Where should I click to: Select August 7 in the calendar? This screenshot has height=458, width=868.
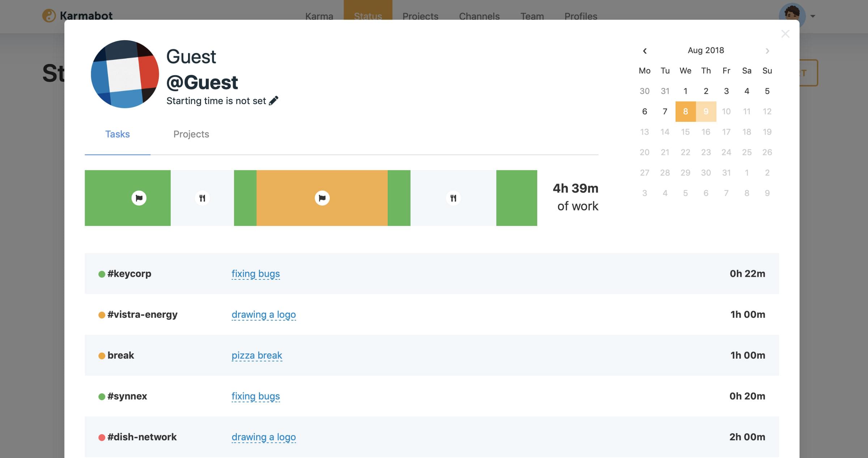click(665, 111)
